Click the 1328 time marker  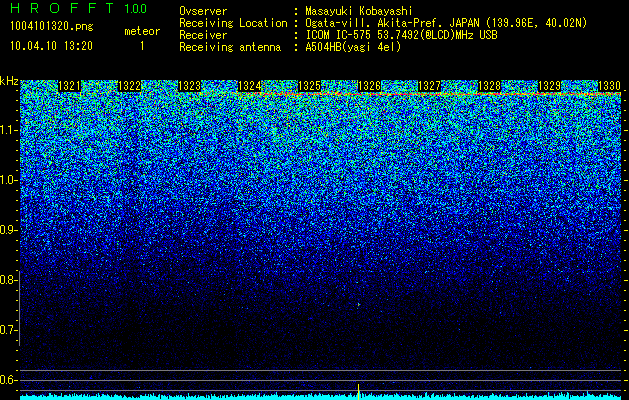pos(490,86)
